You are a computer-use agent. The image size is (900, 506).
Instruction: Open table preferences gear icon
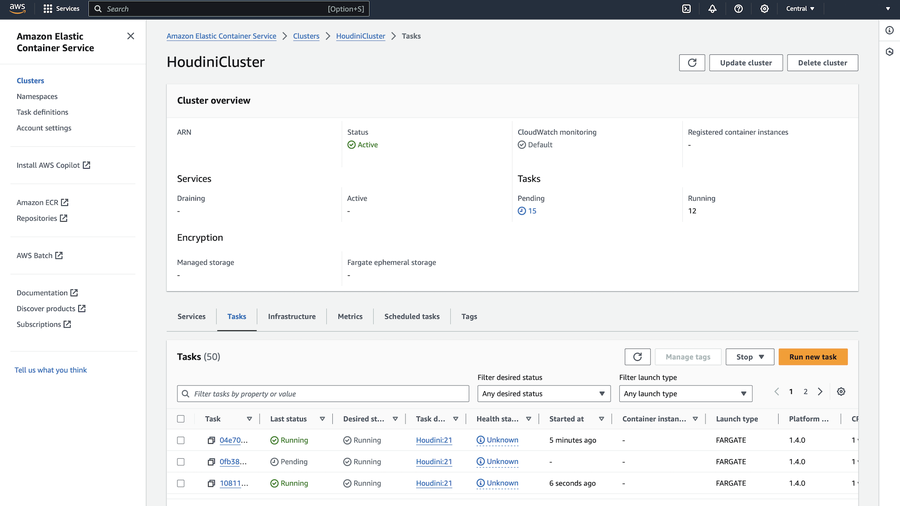[x=841, y=392]
